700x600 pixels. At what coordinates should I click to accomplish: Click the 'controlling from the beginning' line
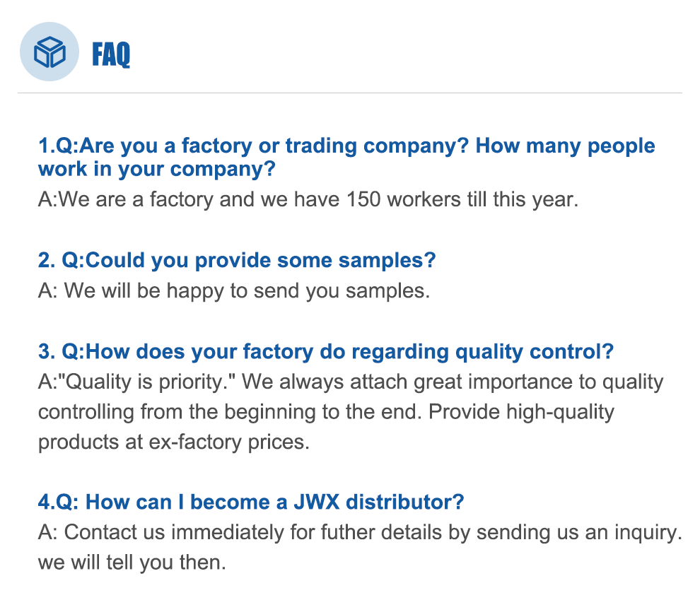pos(325,411)
